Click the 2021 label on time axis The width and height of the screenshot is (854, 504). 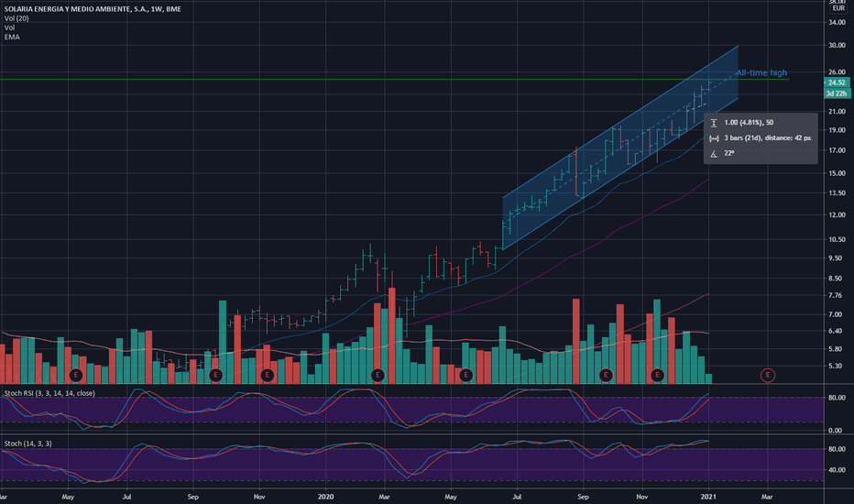click(708, 497)
